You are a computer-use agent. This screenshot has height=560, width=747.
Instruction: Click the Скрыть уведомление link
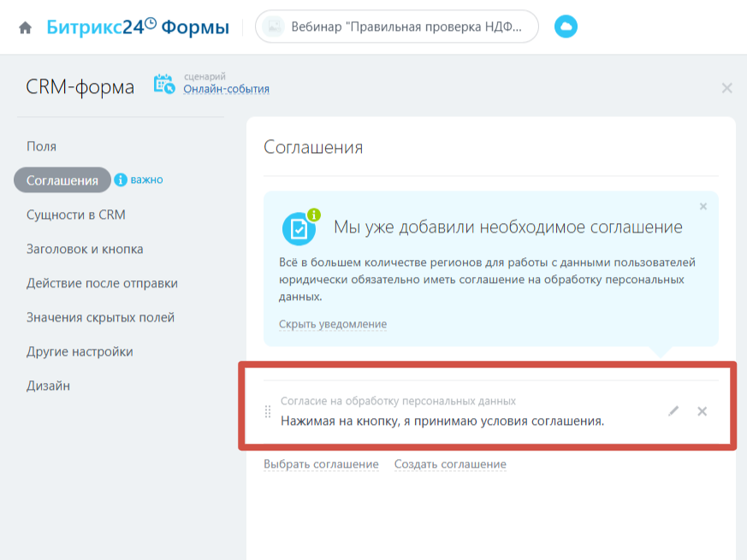(x=333, y=324)
